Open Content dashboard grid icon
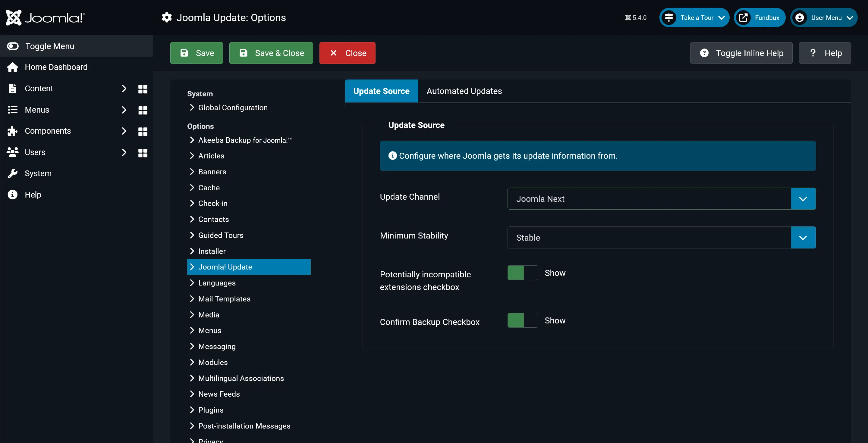This screenshot has width=868, height=443. pos(143,89)
